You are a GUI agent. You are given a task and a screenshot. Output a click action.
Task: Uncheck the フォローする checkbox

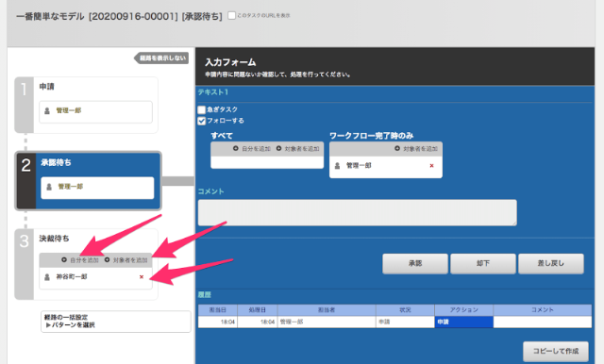click(x=201, y=121)
